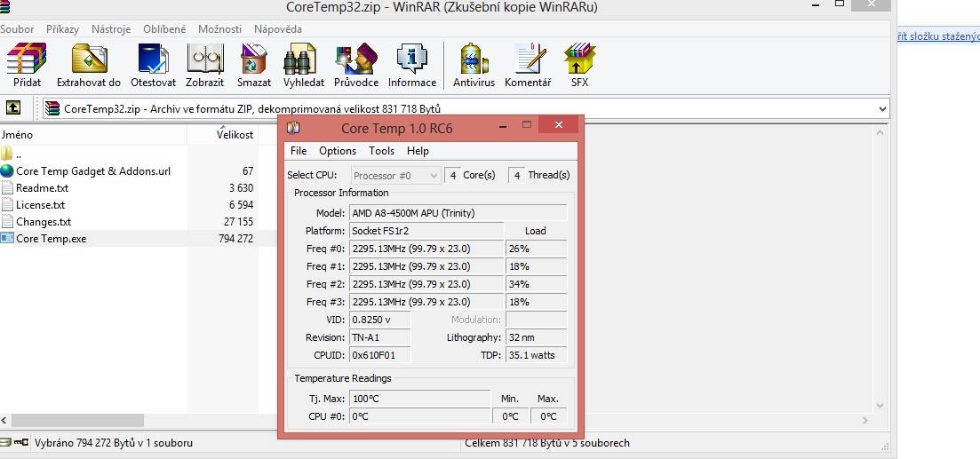Open the Průvodce wizard icon
Image resolution: width=980 pixels, height=459 pixels.
[x=355, y=59]
